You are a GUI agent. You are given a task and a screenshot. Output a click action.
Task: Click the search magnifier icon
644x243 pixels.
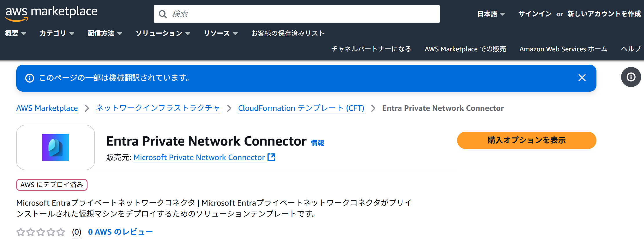163,14
